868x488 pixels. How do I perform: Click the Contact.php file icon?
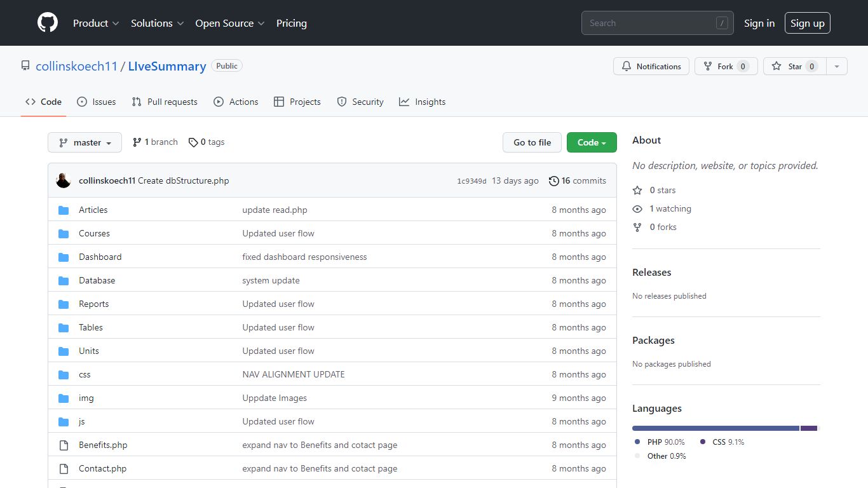(x=64, y=468)
